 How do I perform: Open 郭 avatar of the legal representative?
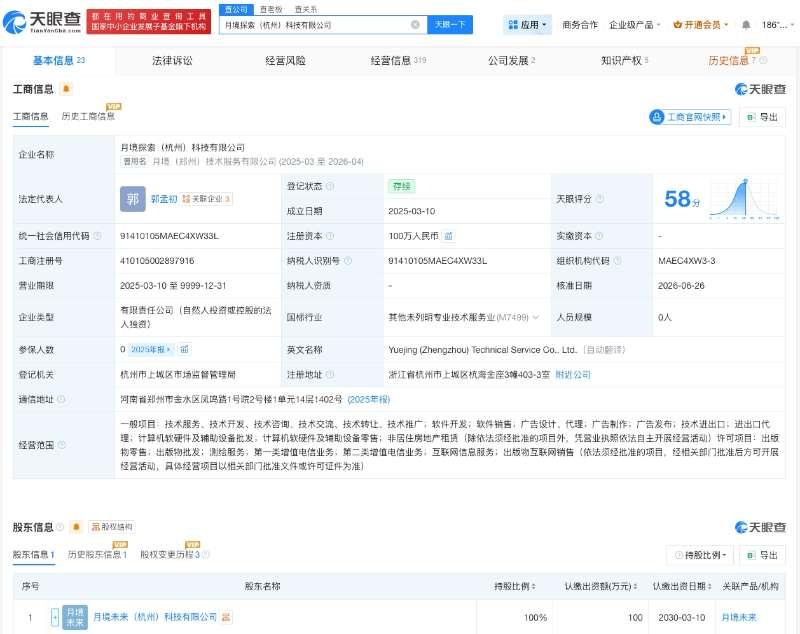click(x=133, y=198)
